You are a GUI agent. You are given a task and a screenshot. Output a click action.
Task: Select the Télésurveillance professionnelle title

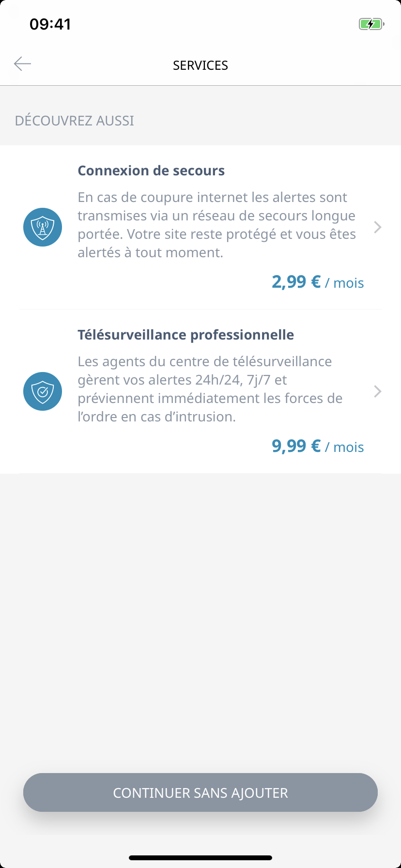(x=186, y=335)
